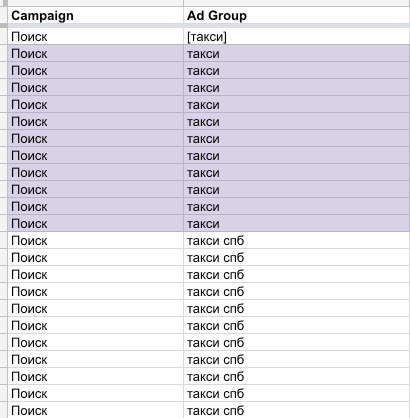Select the last highlighted такси cell
The width and height of the screenshot is (410, 418).
coord(297,223)
